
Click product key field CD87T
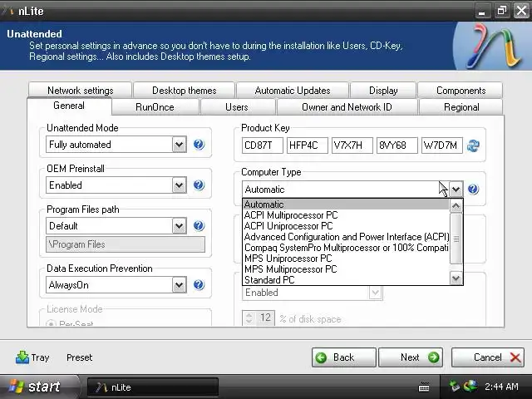263,145
